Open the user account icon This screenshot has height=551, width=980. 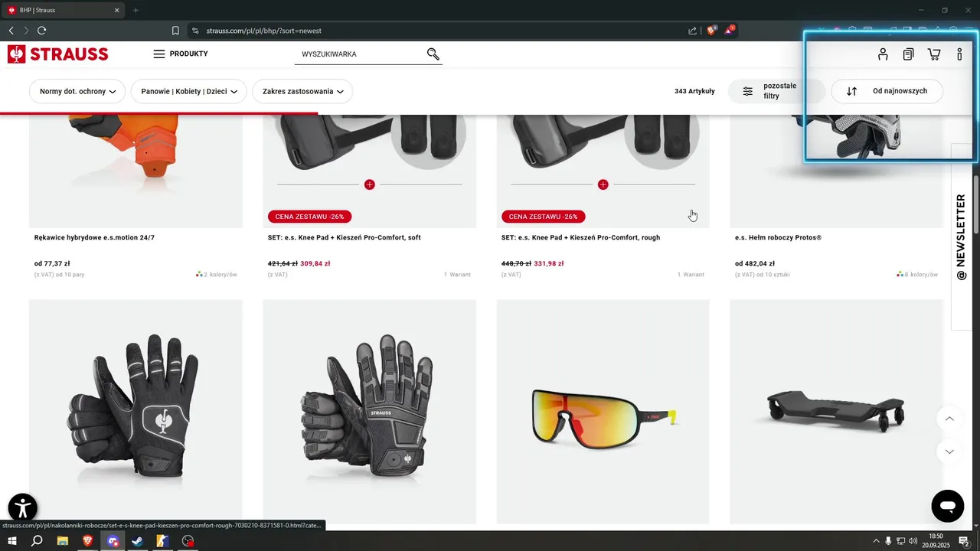883,54
